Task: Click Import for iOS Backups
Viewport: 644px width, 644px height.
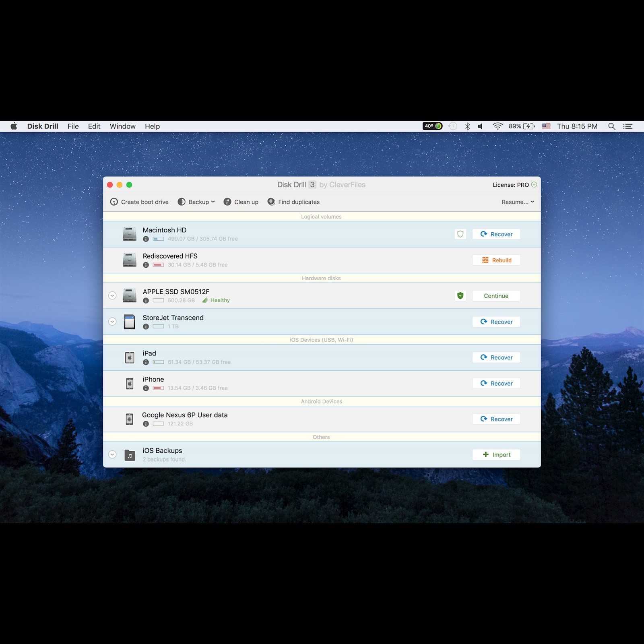Action: coord(496,454)
